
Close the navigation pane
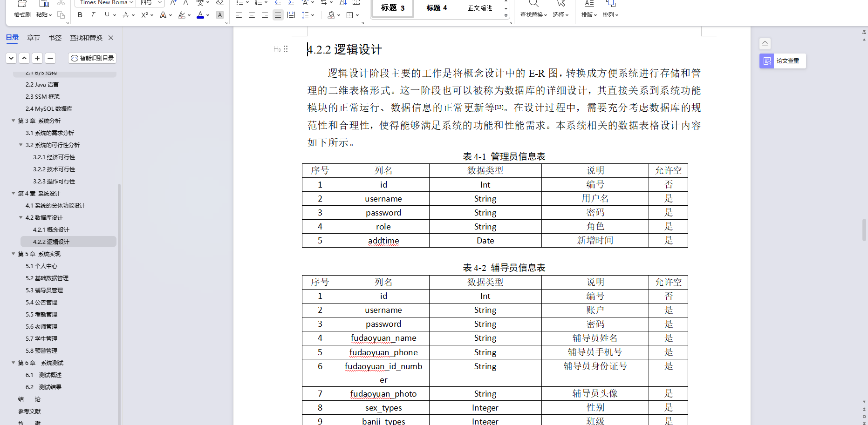point(111,38)
